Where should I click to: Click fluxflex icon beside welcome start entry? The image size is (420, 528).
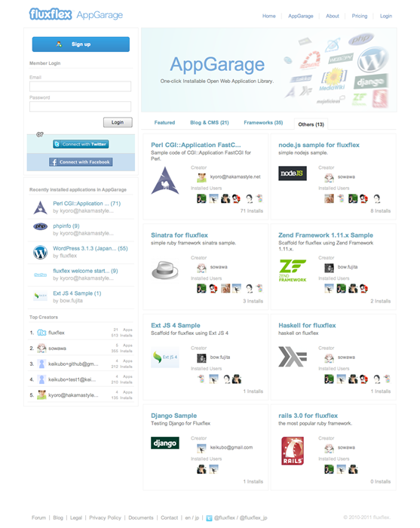pos(41,275)
